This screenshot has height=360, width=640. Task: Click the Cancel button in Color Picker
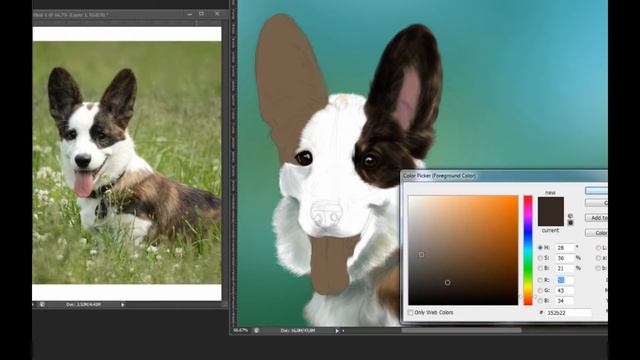(x=596, y=203)
